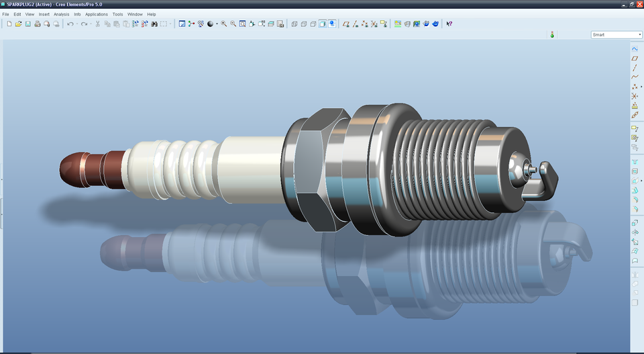Click the Open folder icon
Screen dimensions: 644x354
(19, 24)
